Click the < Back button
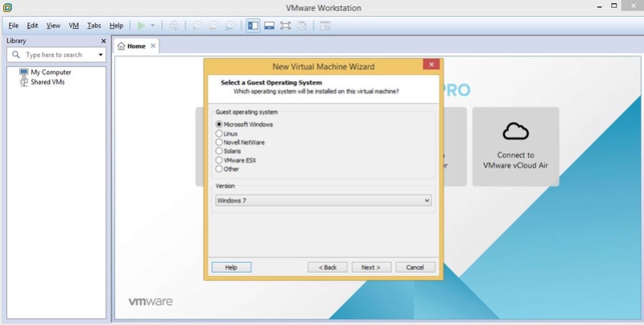 click(x=328, y=267)
